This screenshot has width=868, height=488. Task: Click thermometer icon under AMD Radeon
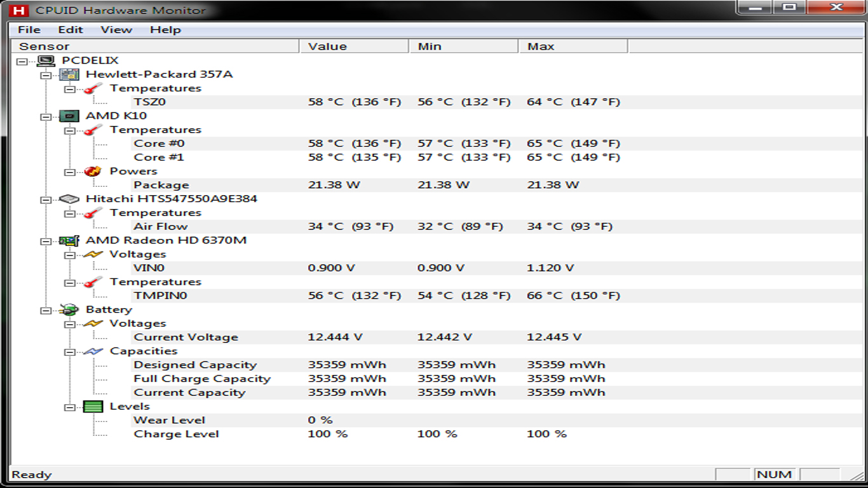93,282
